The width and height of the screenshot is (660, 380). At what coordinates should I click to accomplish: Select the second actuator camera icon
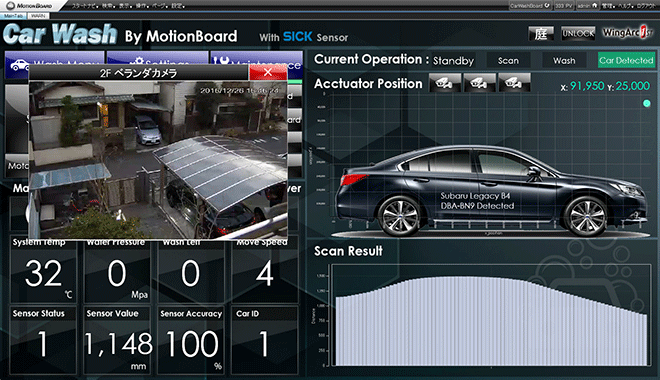[x=479, y=82]
